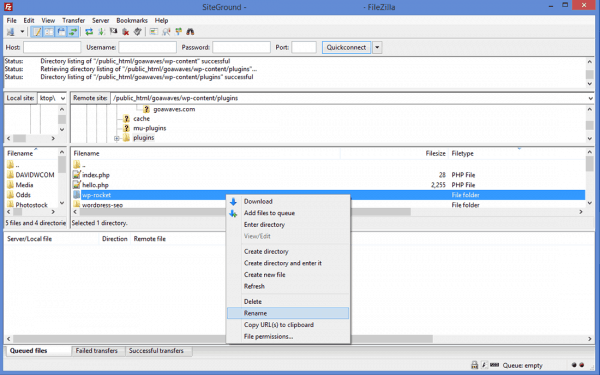Focus the Username input field

pos(147,47)
